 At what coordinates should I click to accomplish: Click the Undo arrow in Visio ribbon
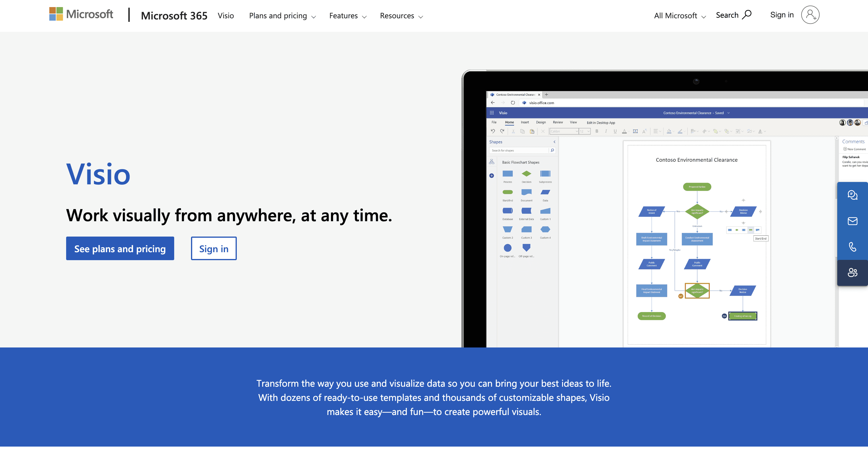coord(493,131)
